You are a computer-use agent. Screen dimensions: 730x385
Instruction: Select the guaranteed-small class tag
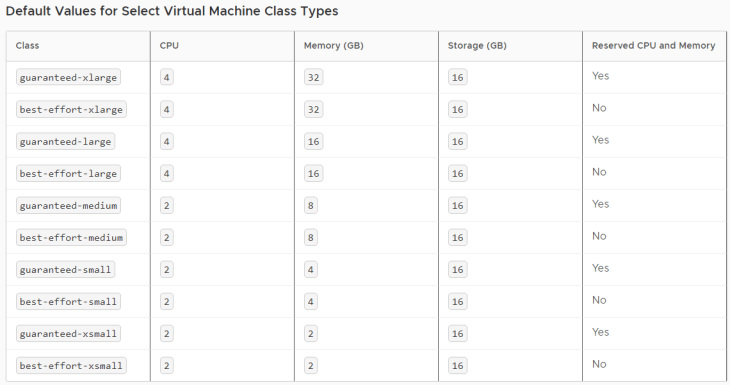[x=65, y=270]
